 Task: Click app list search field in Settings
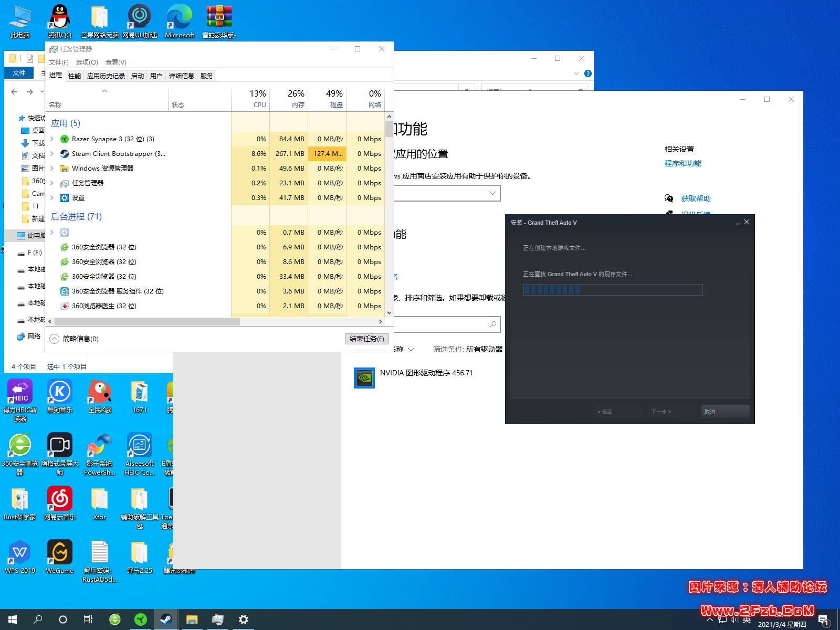pos(447,324)
